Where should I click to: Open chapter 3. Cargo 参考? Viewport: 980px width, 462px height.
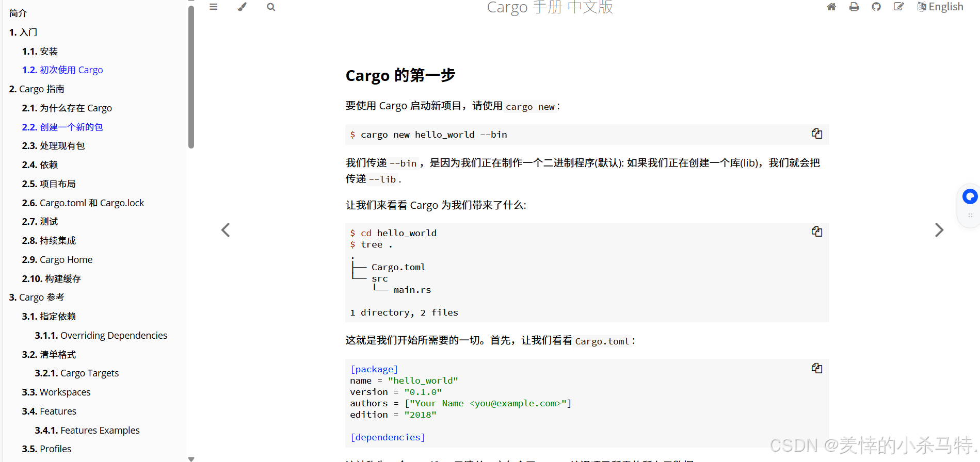coord(37,297)
